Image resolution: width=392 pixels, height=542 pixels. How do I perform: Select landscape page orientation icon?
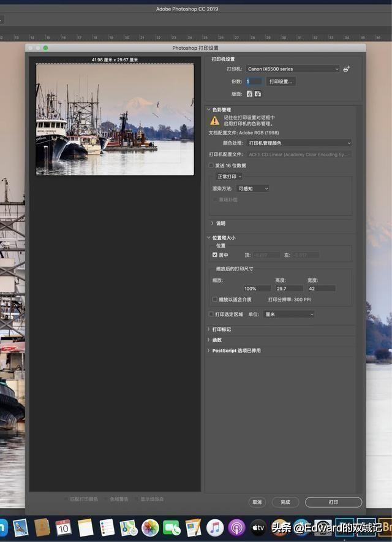(x=258, y=94)
